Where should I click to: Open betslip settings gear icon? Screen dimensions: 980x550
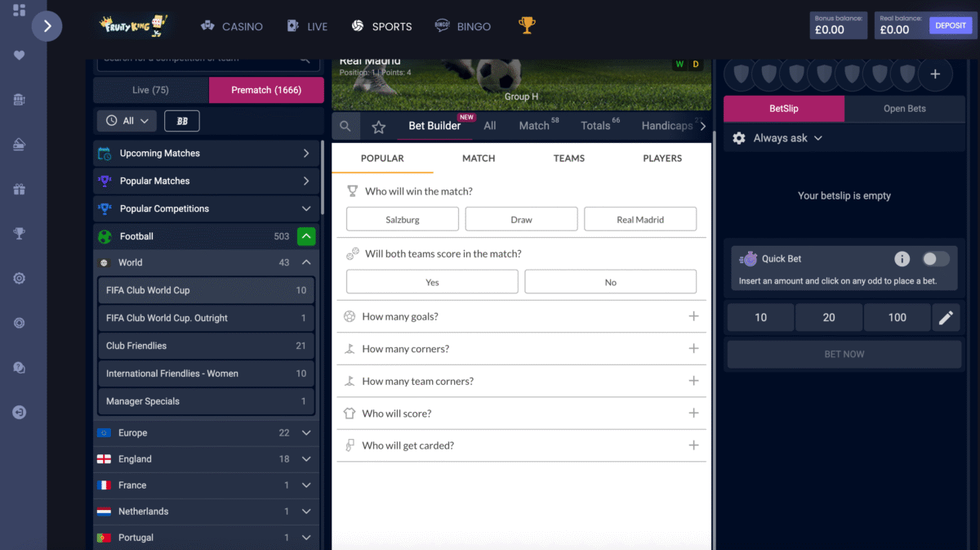click(739, 138)
